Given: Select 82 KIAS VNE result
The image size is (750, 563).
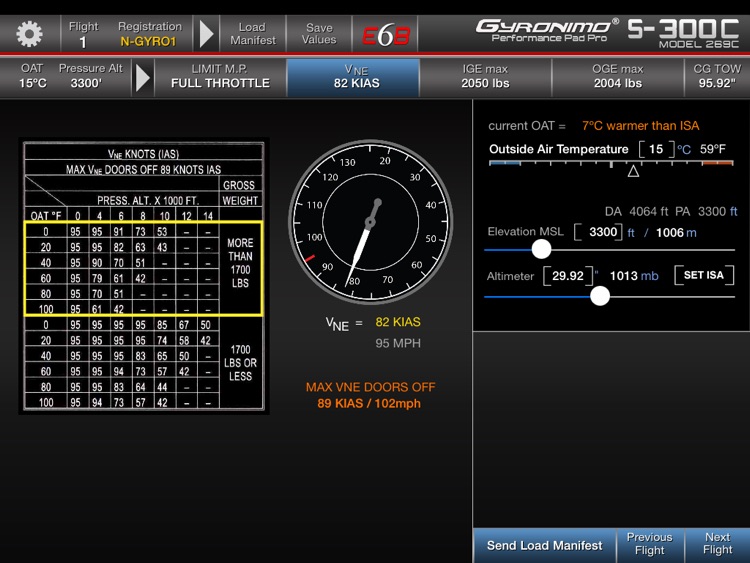Looking at the screenshot, I should 397,322.
